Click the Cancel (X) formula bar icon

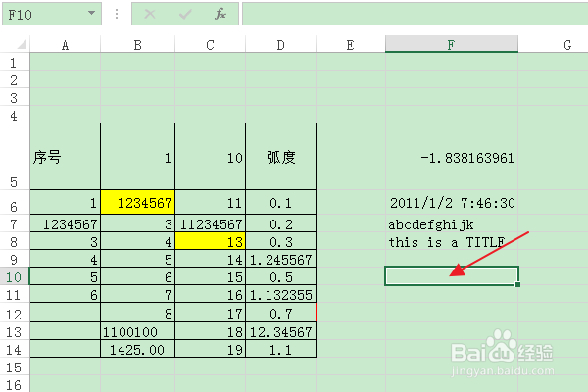(150, 15)
